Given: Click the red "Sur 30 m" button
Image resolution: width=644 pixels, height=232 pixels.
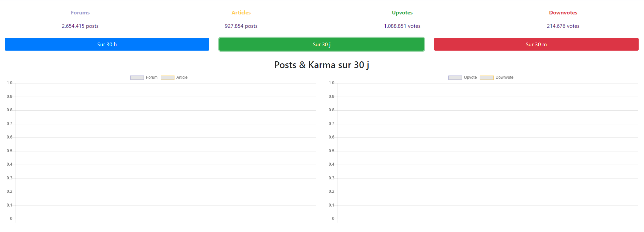Looking at the screenshot, I should [x=536, y=44].
